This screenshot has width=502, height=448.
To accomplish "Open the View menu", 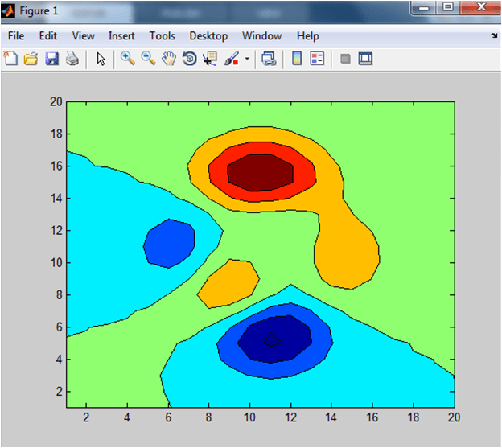I will pos(83,36).
